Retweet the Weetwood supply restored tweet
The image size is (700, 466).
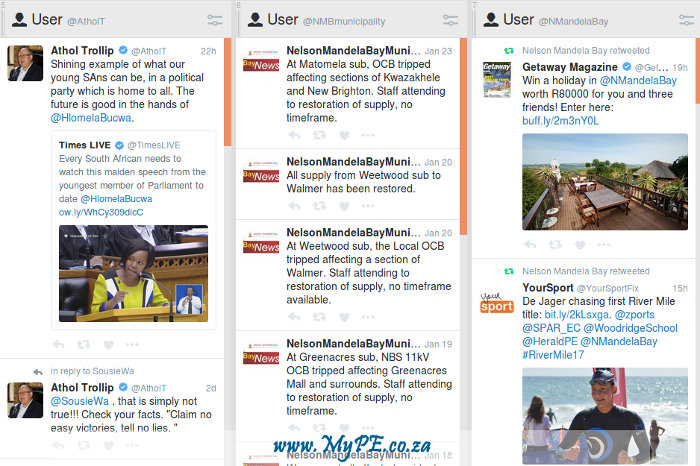319,206
